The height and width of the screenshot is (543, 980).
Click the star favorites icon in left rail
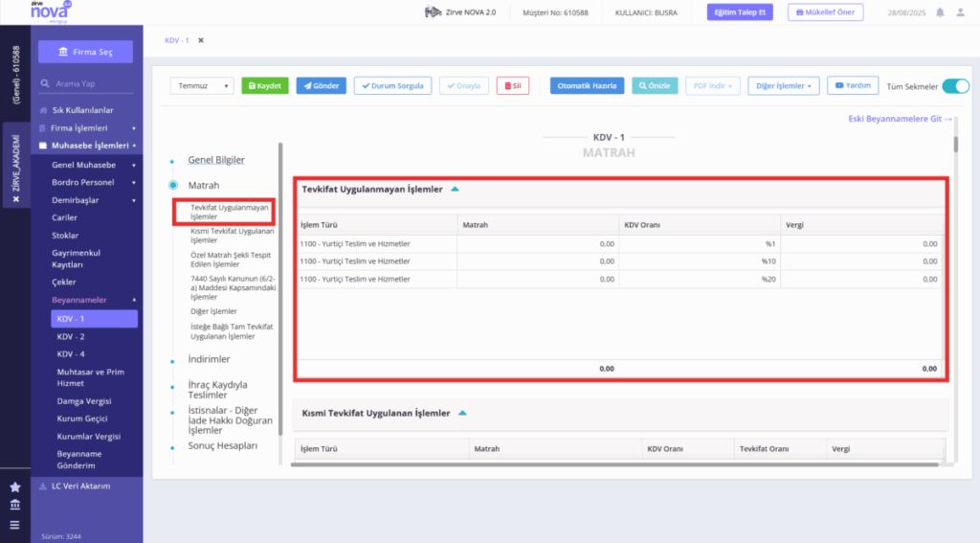tap(15, 486)
